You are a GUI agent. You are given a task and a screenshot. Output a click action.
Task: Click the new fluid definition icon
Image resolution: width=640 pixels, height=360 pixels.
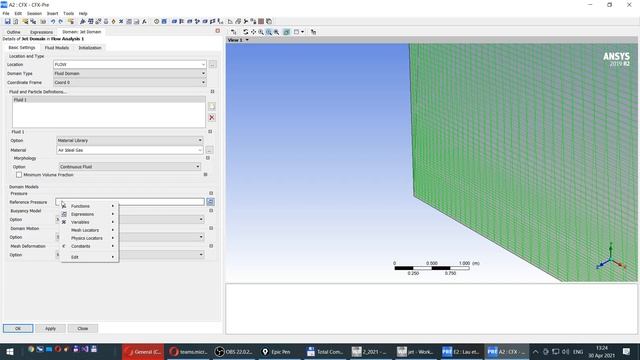[211, 107]
